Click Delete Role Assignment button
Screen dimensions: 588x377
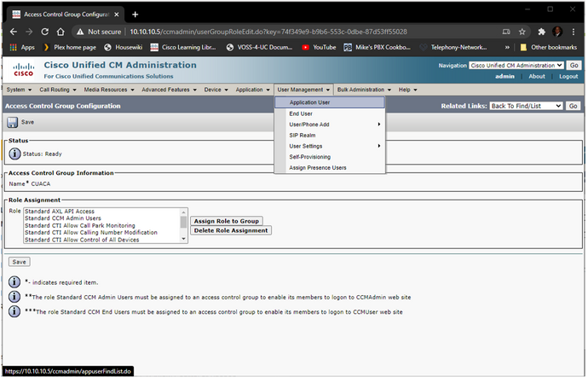(231, 230)
